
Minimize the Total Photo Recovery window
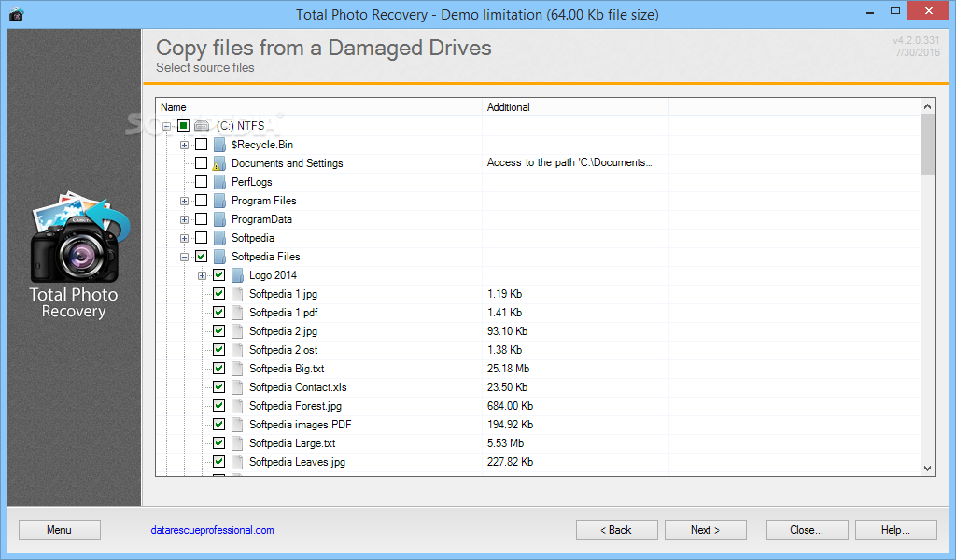click(x=870, y=11)
